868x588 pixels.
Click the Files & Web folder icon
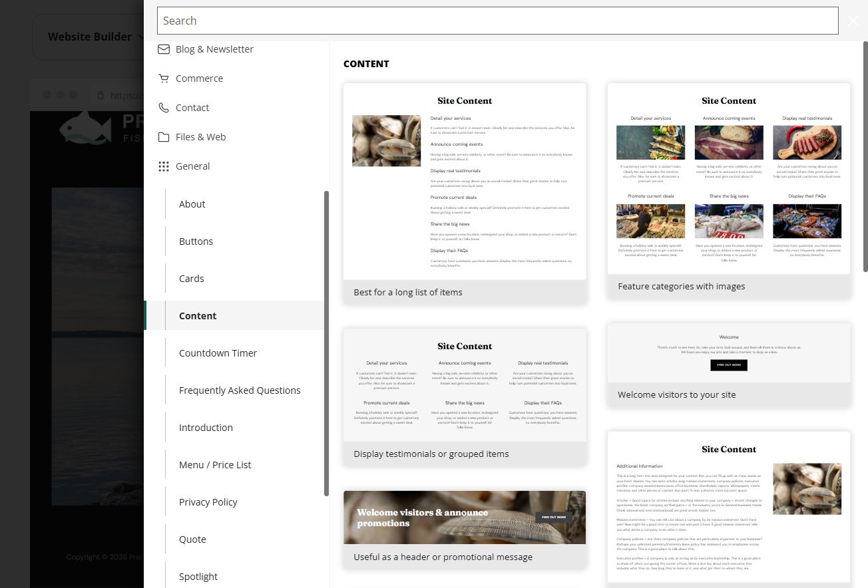click(x=163, y=137)
